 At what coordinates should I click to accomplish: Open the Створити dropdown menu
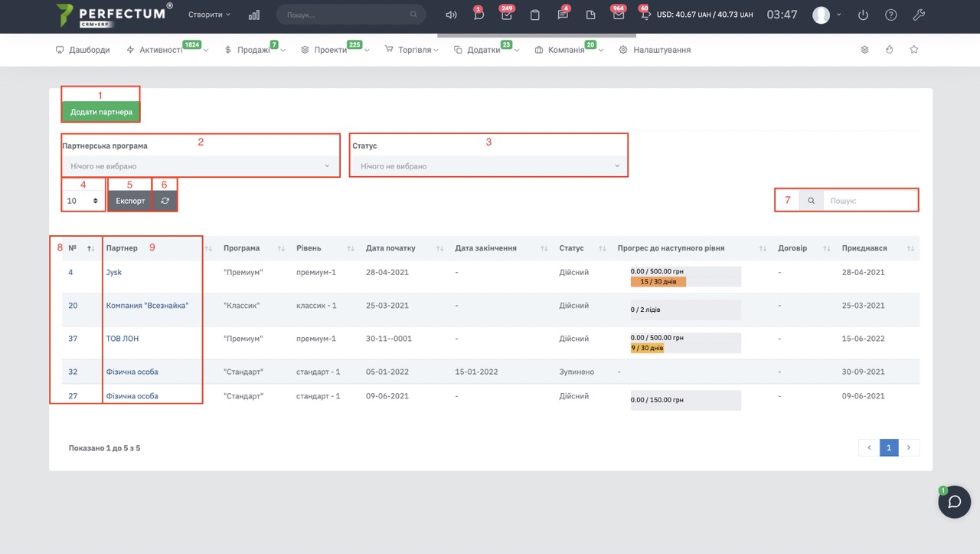(209, 15)
